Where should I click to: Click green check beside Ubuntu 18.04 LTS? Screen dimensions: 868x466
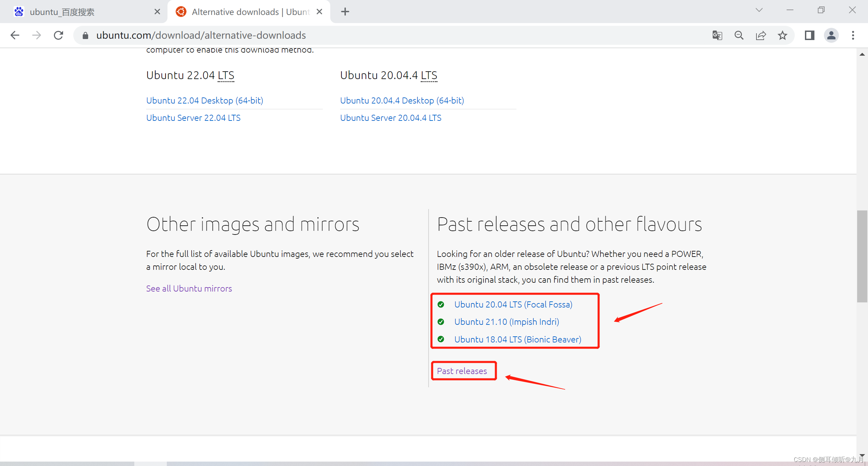[x=441, y=339]
